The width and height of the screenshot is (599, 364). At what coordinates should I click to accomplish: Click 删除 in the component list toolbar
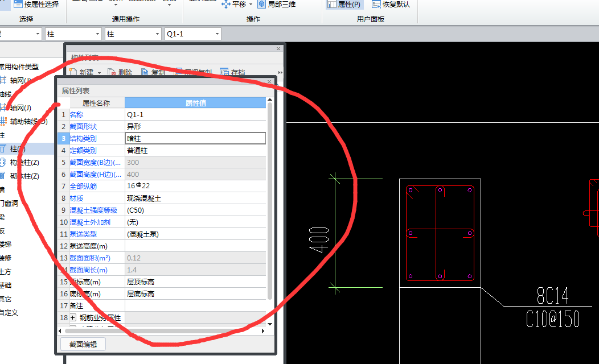(120, 72)
